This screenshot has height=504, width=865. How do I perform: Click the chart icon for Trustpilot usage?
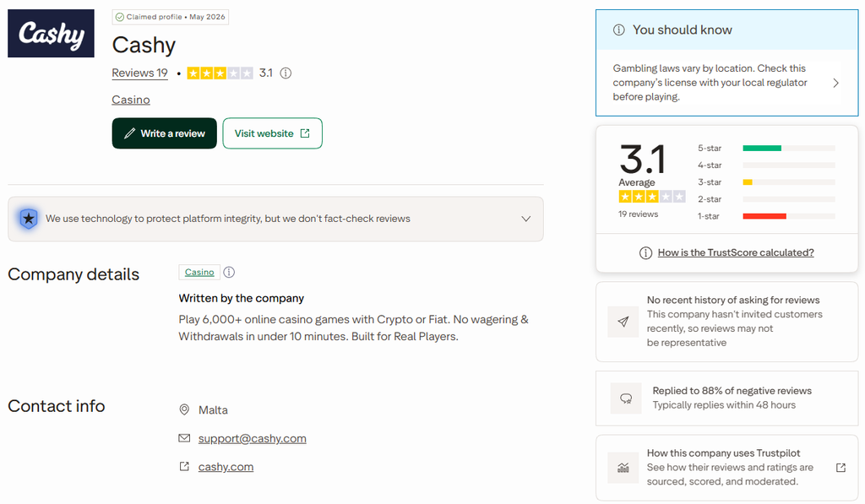623,469
